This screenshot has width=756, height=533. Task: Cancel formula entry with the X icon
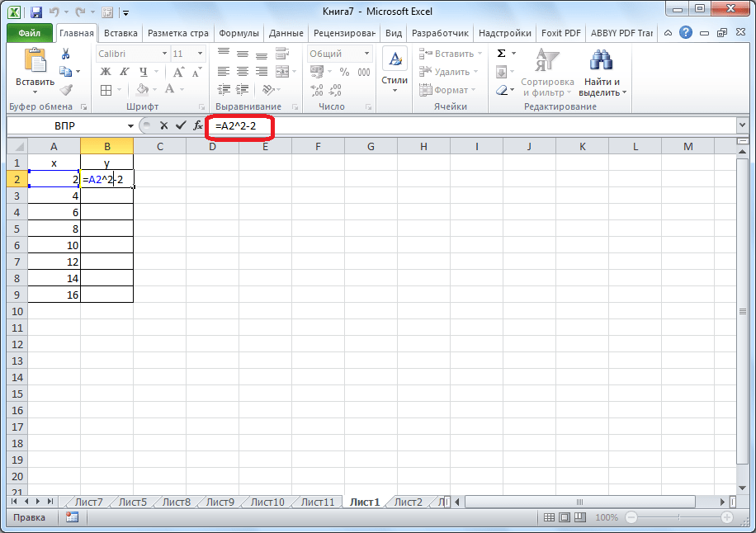(x=163, y=125)
